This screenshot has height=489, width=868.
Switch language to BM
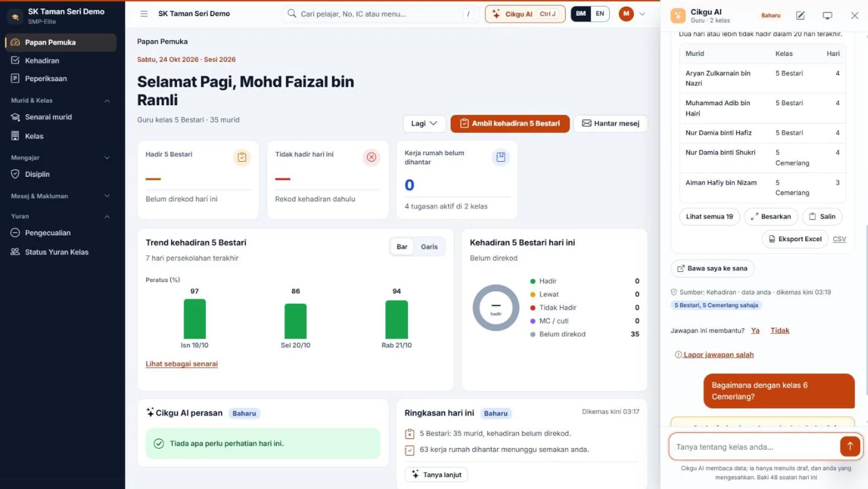[580, 14]
